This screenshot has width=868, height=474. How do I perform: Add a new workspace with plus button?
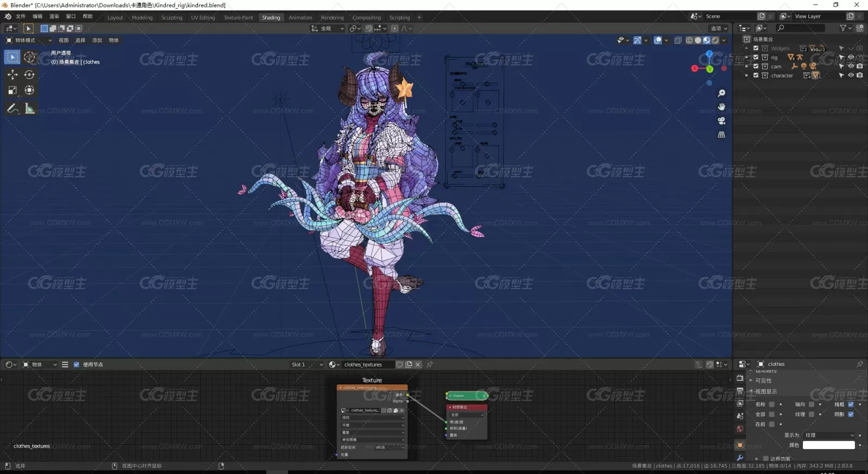pos(419,17)
